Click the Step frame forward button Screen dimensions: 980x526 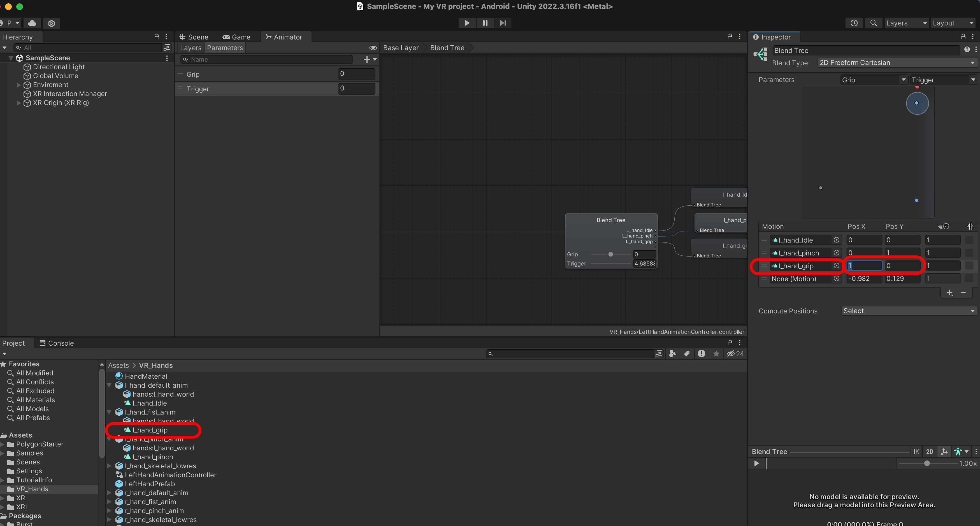503,23
